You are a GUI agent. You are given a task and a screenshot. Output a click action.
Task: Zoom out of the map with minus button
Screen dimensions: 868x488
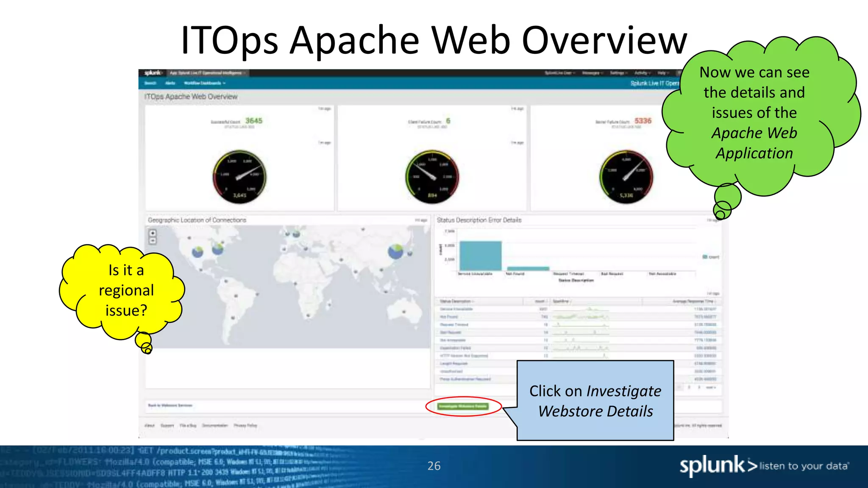pos(153,241)
